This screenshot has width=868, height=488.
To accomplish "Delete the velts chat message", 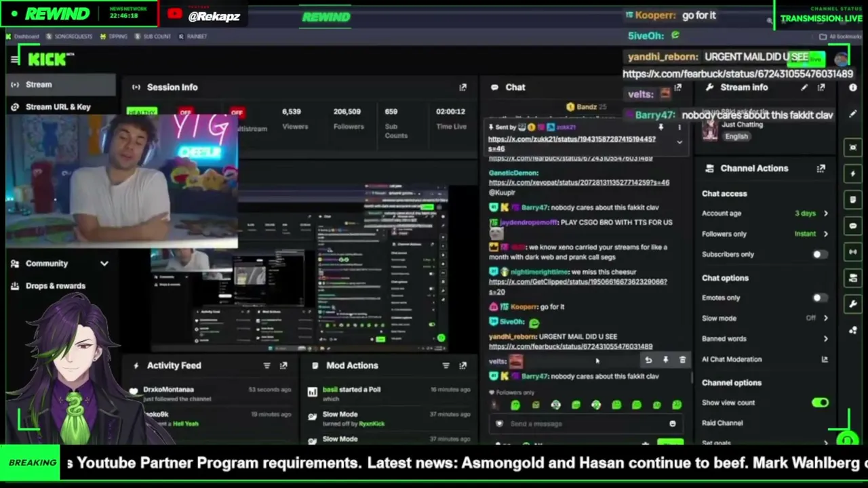I will click(682, 361).
